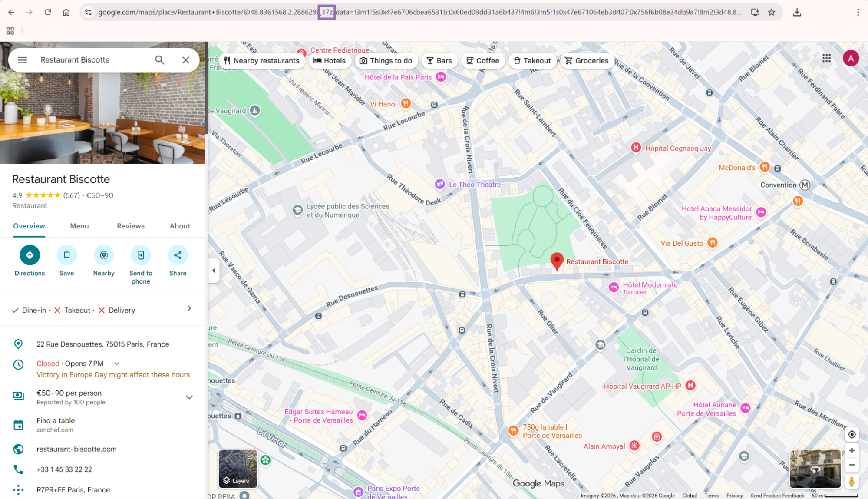Click the Nearby icon button
Image resolution: width=868 pixels, height=499 pixels.
pos(104,255)
